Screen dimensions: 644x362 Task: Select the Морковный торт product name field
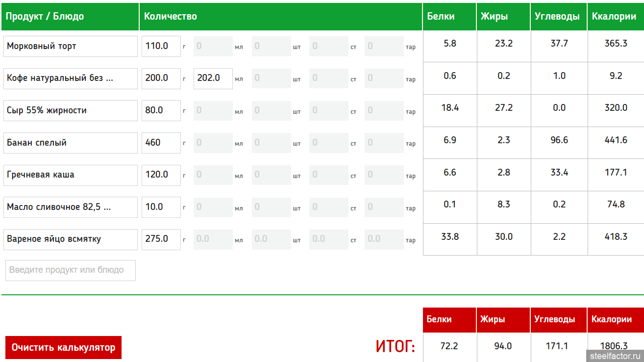pos(71,46)
